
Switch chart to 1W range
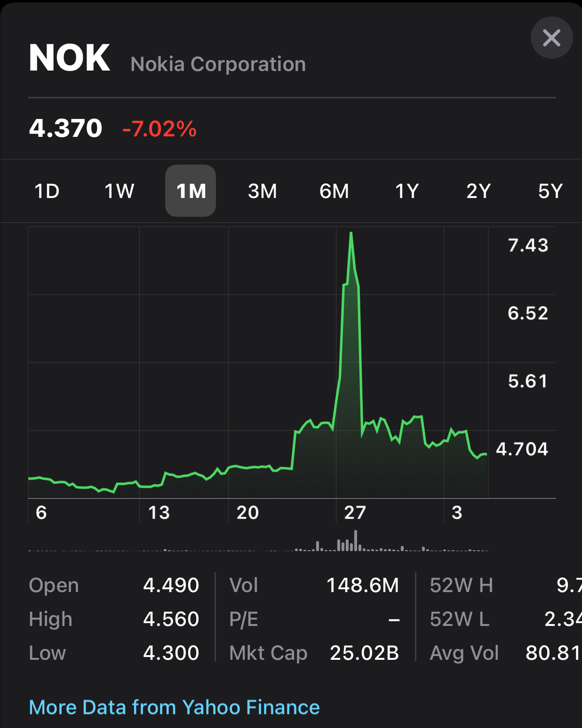(119, 191)
